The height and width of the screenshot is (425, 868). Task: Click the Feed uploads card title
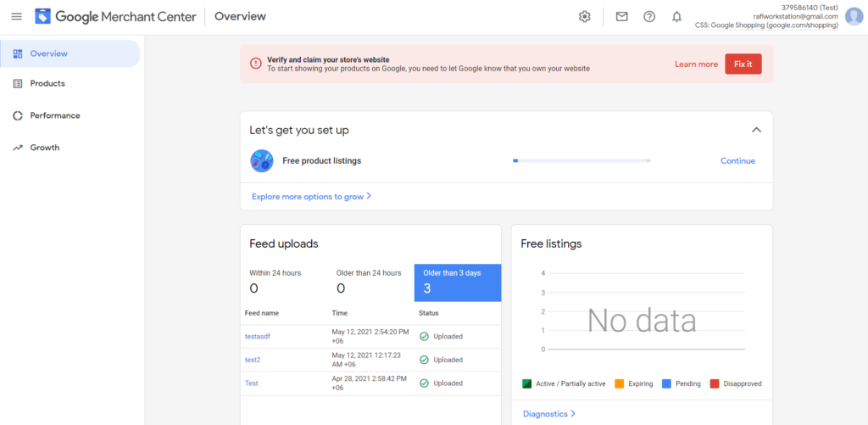(284, 243)
